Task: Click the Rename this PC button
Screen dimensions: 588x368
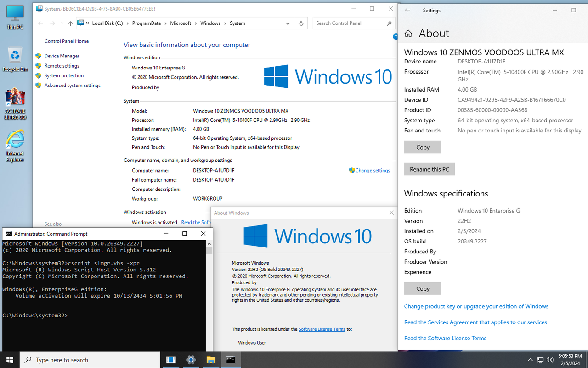Action: (430, 169)
